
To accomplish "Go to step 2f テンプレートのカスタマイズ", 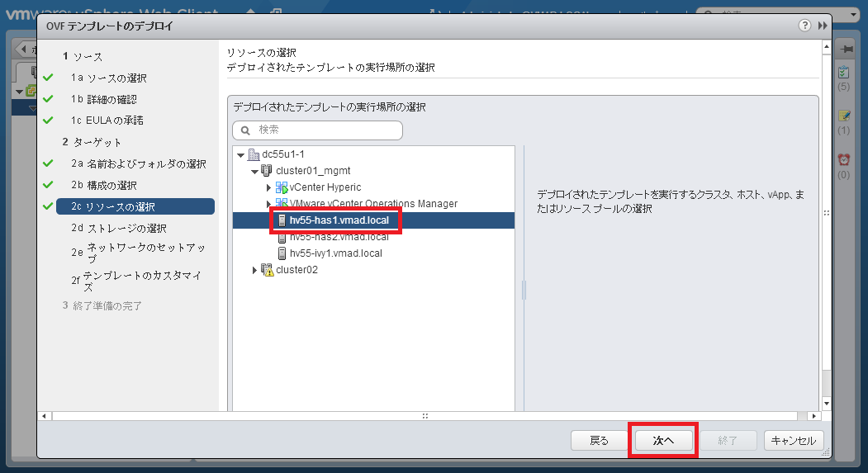I will click(137, 281).
